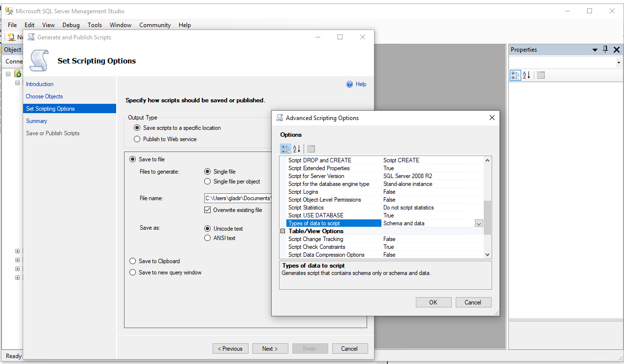Choose ANSI text save format
This screenshot has width=624, height=364.
(207, 238)
